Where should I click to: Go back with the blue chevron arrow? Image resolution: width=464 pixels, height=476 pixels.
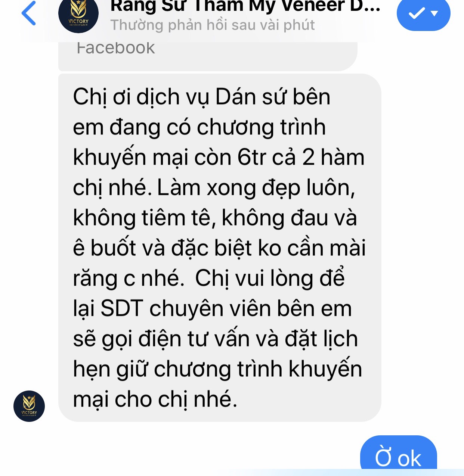pos(29,13)
